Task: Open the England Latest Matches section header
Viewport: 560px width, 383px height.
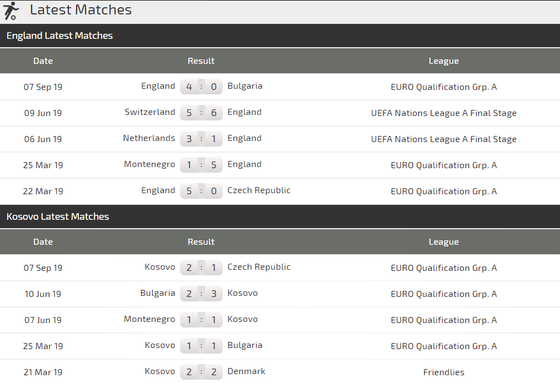Action: (280, 36)
